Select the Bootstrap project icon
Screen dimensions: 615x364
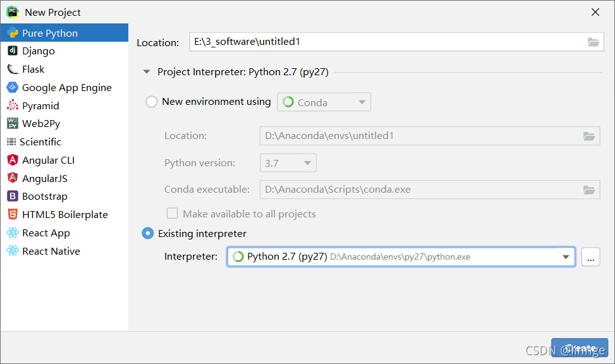[x=14, y=196]
